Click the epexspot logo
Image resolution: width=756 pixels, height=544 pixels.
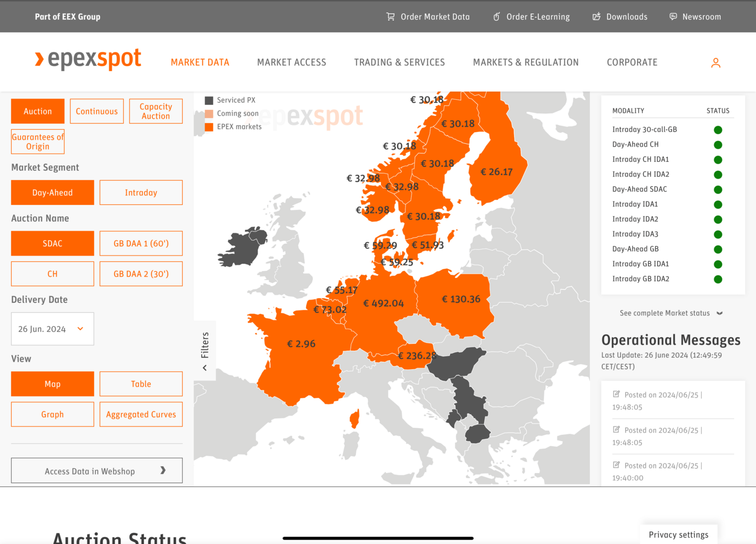point(88,59)
